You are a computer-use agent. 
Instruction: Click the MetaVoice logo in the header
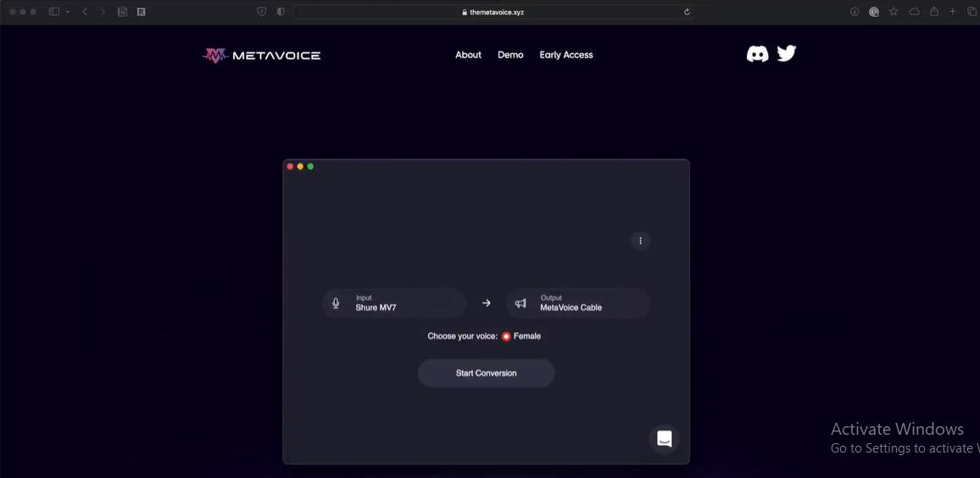click(x=261, y=56)
